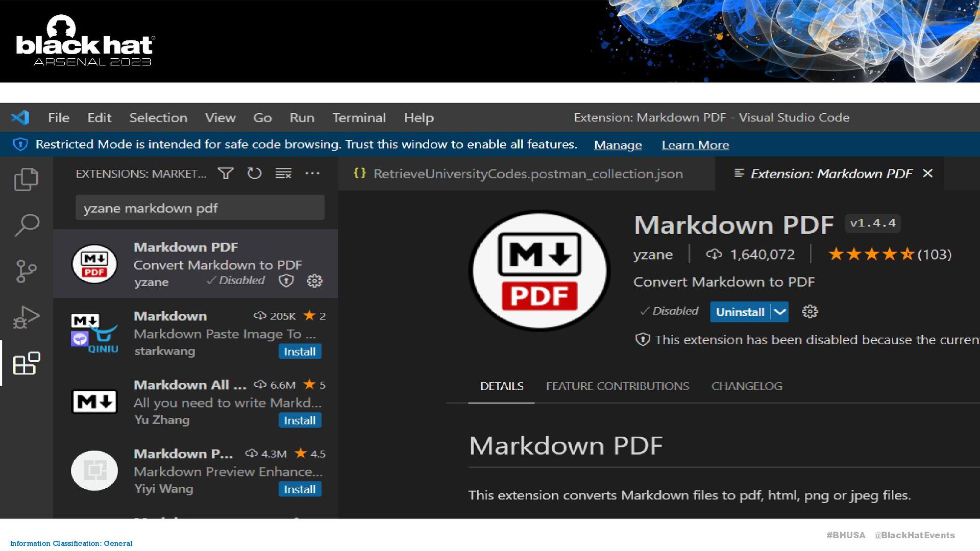This screenshot has height=551, width=980.
Task: Open manage gear on Markdown PDF list row
Action: [x=314, y=281]
